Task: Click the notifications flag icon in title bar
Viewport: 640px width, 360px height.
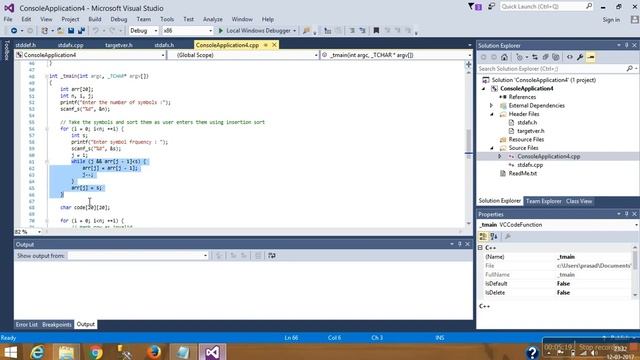Action: tap(475, 7)
